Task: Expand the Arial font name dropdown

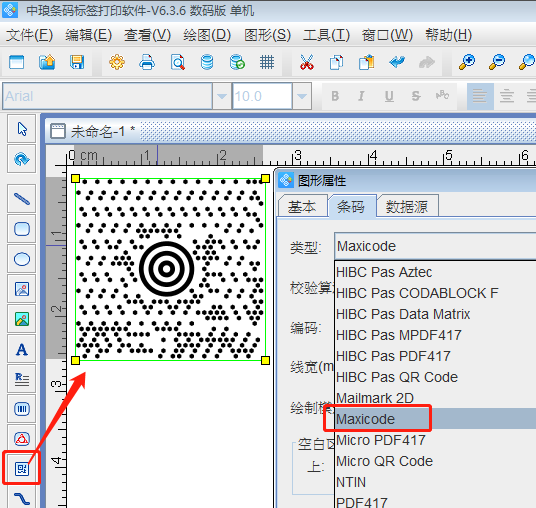Action: pos(222,96)
